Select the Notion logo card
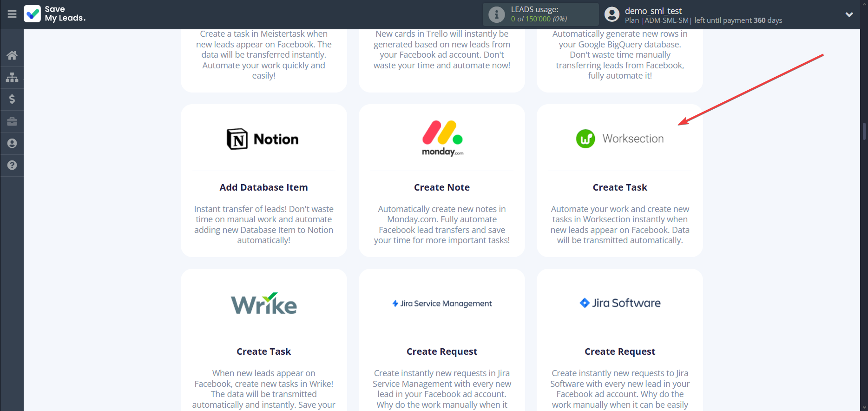Image resolution: width=868 pixels, height=411 pixels. click(263, 139)
